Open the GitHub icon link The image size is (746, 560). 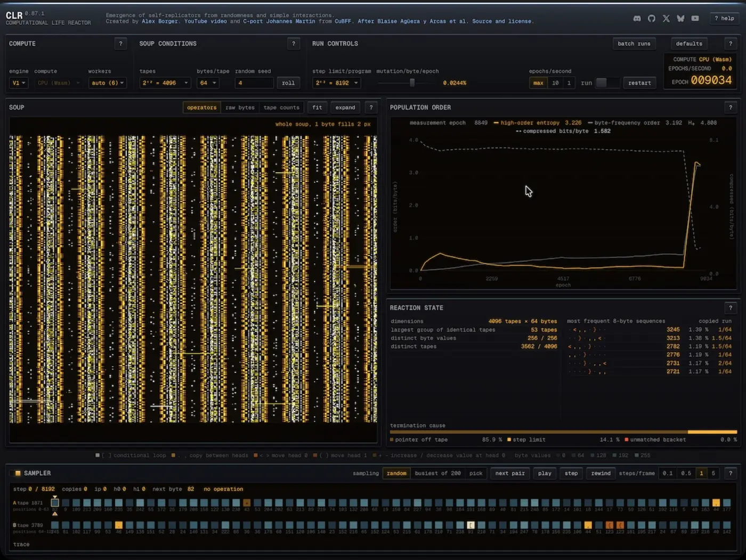point(651,18)
